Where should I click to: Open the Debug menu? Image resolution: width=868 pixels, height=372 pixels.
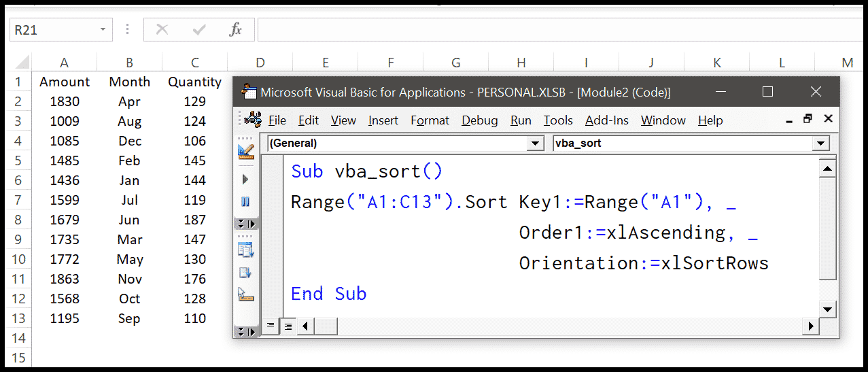point(480,120)
